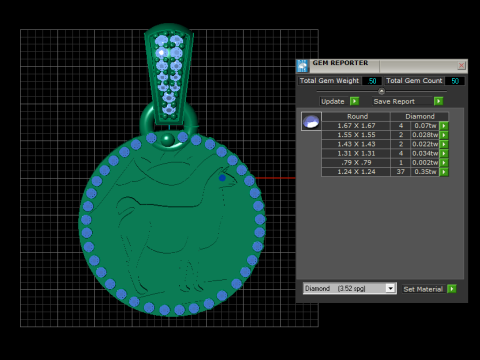Select the dark blue eye gem on the horse
Screen dimensions: 480x360
pos(222,178)
